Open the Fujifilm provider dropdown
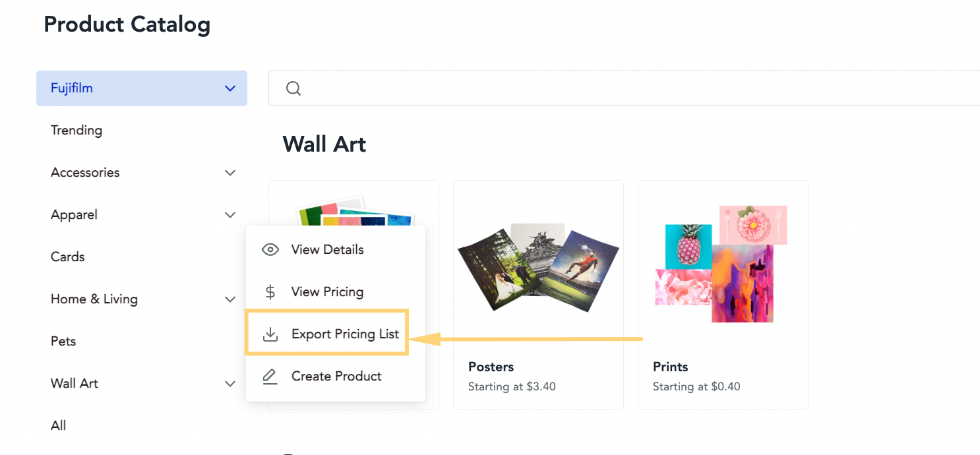Image resolution: width=980 pixels, height=455 pixels. point(142,88)
